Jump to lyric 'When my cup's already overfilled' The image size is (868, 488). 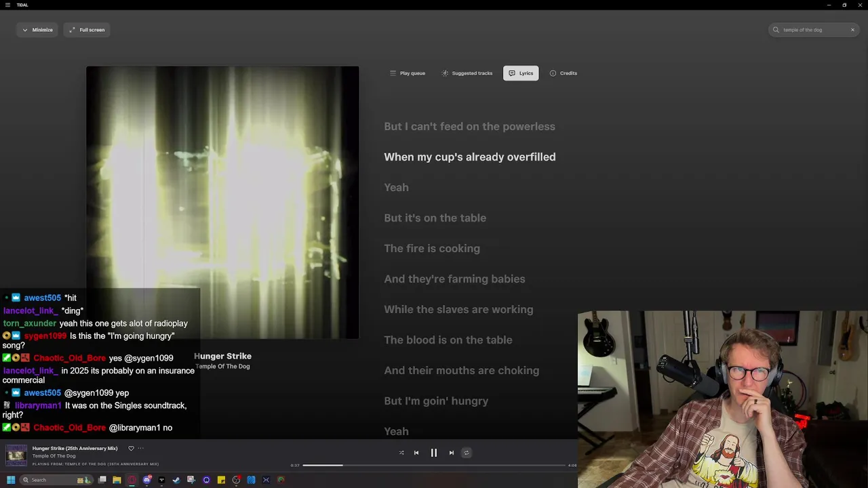[469, 157]
